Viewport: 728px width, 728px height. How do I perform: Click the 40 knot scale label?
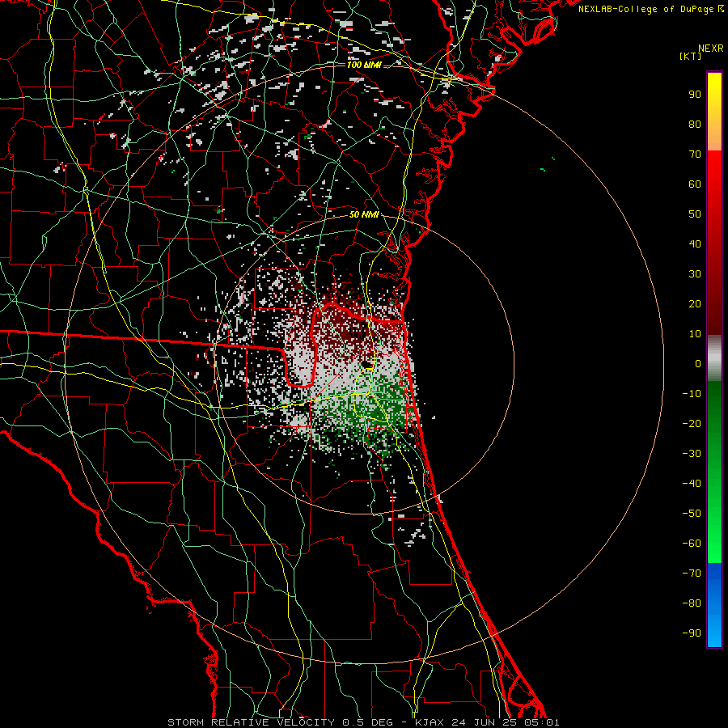tap(695, 243)
